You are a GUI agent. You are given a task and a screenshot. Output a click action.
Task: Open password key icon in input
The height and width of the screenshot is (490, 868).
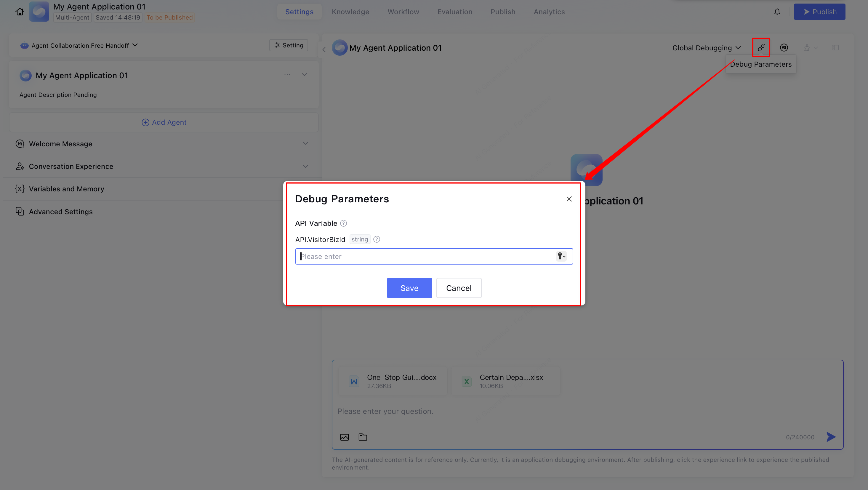pyautogui.click(x=561, y=256)
